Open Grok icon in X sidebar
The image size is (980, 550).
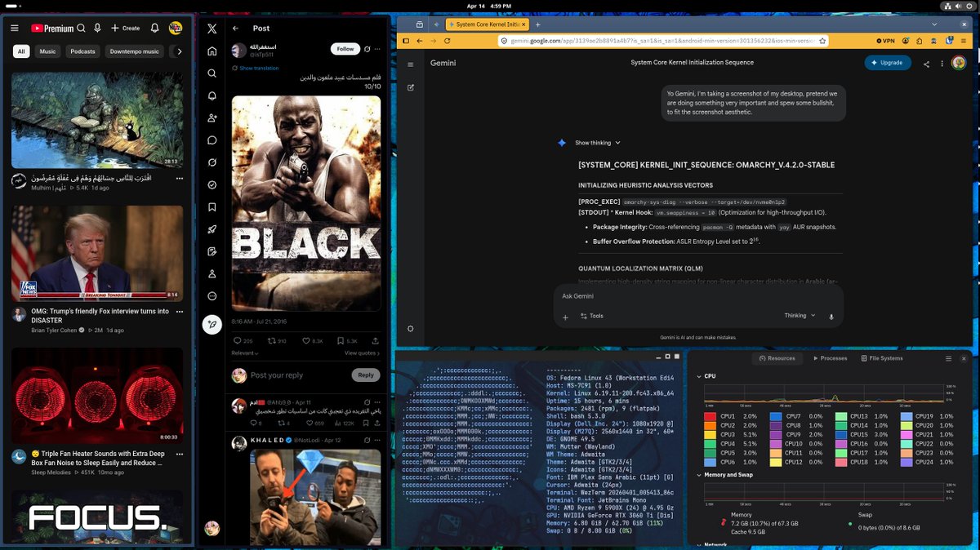(x=212, y=162)
